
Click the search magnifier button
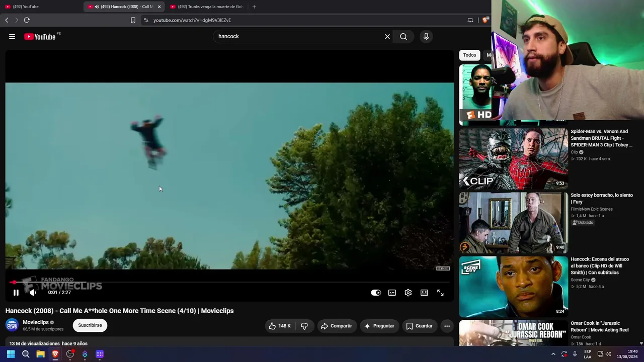pyautogui.click(x=404, y=36)
